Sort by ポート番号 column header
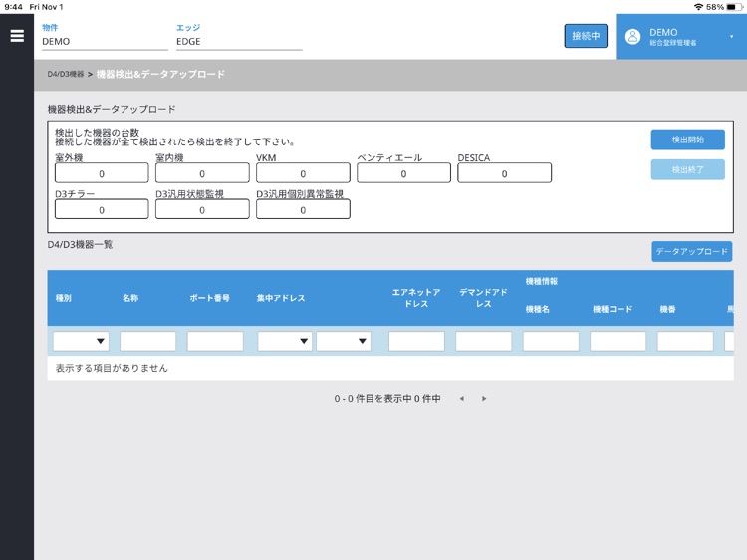The height and width of the screenshot is (560, 747). point(209,298)
